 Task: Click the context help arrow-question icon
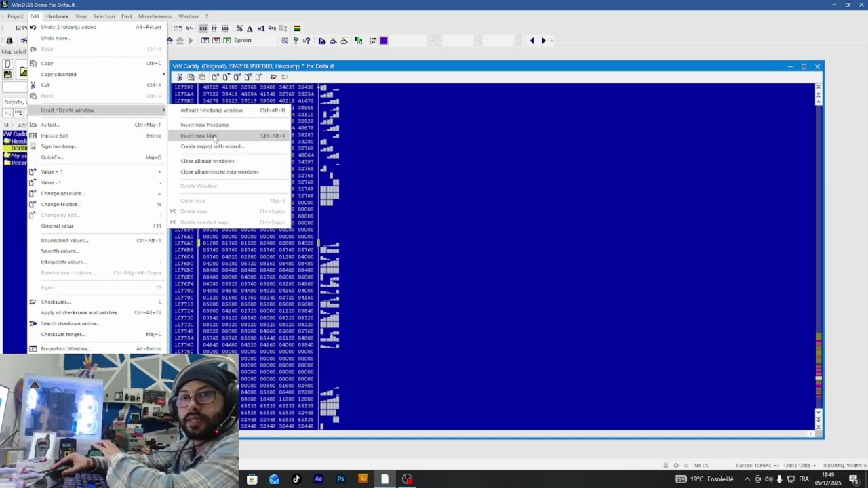(306, 41)
